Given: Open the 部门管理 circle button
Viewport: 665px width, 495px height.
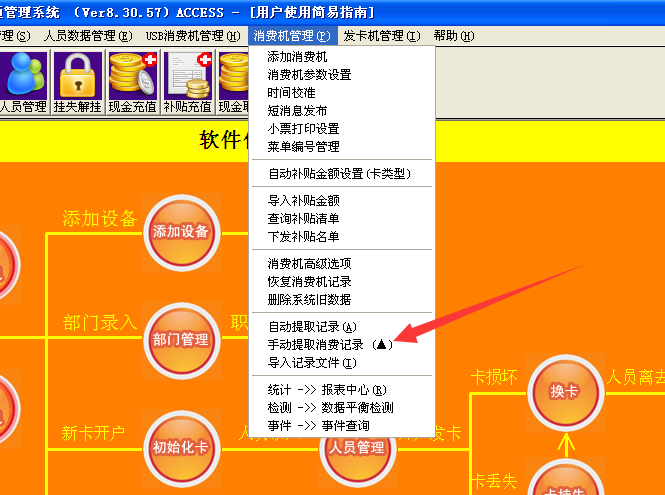Looking at the screenshot, I should tap(180, 340).
